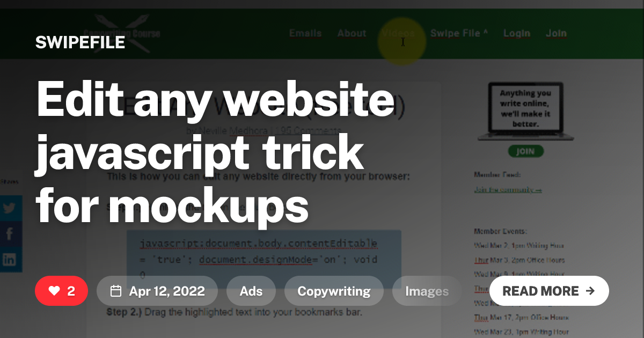This screenshot has height=338, width=644.
Task: Open the About nav item
Action: pyautogui.click(x=352, y=33)
